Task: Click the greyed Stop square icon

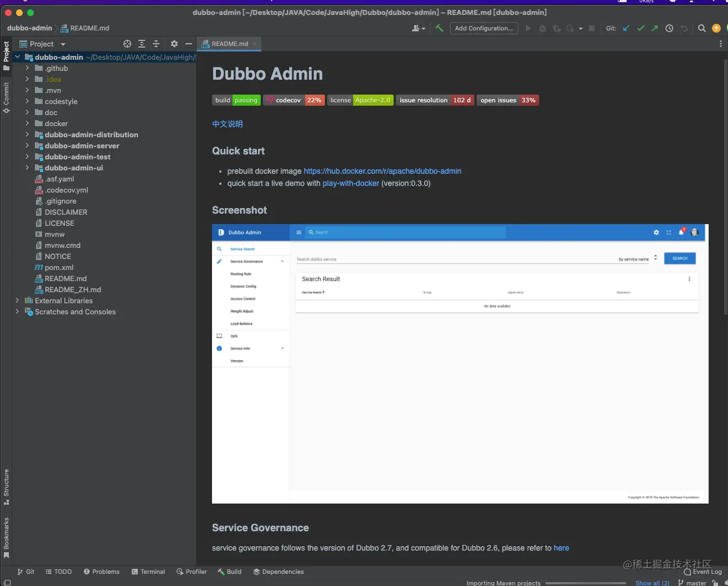Action: pos(592,28)
